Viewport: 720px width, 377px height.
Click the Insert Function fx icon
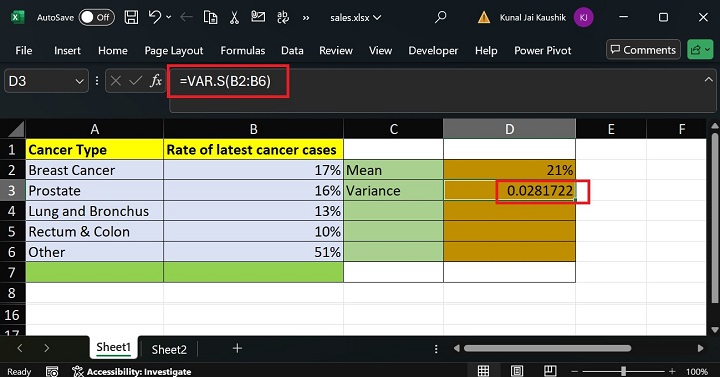pyautogui.click(x=156, y=81)
